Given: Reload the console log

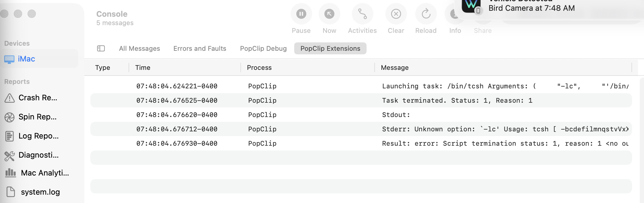Looking at the screenshot, I should 426,14.
